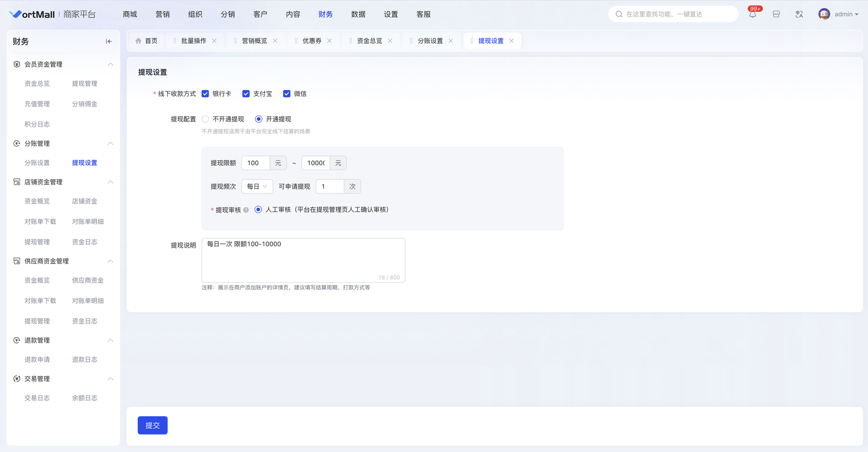868x452 pixels.
Task: Switch to the 资金总览 tab
Action: 369,41
